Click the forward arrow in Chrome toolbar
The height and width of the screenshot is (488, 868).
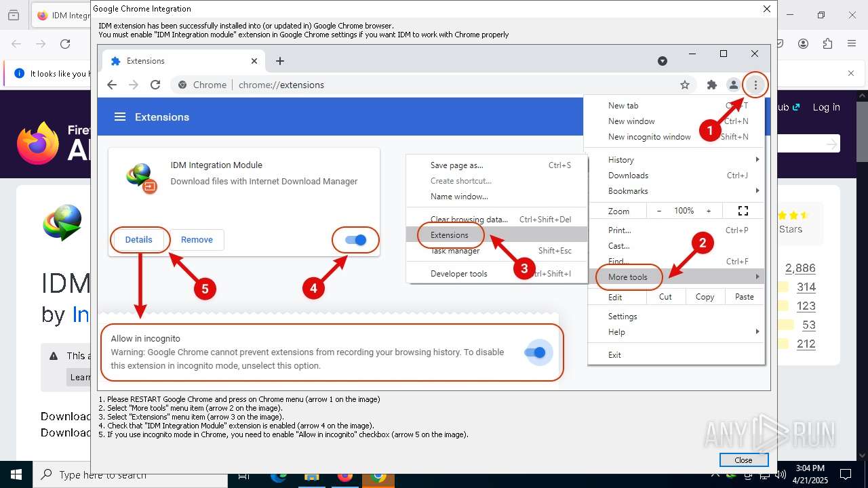[134, 85]
